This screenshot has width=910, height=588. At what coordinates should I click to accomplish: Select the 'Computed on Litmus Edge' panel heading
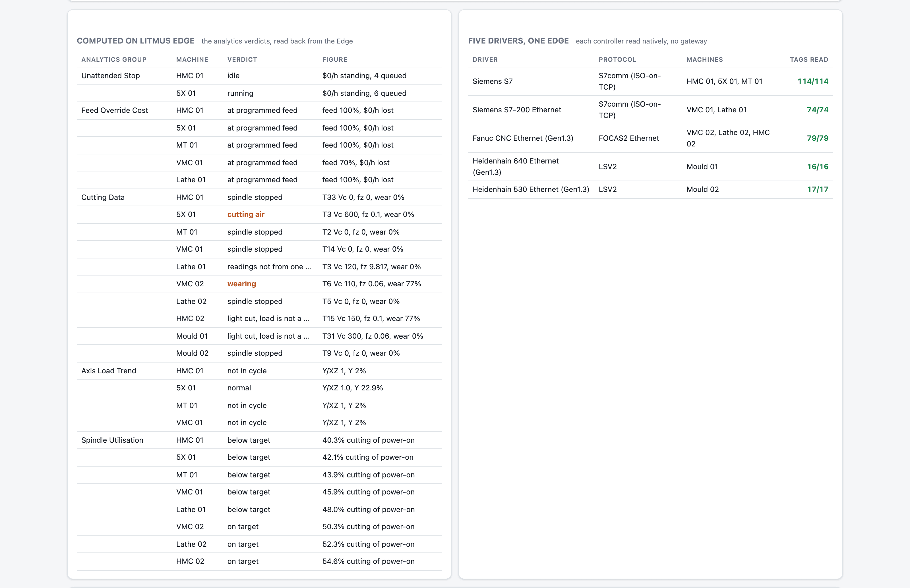(x=136, y=41)
